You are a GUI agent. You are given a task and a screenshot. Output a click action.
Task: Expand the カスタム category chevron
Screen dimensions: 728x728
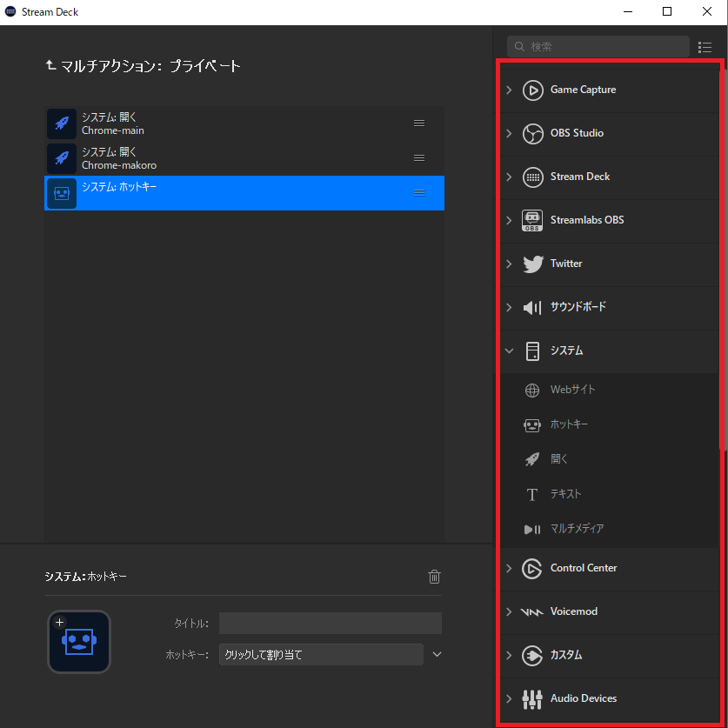click(509, 656)
